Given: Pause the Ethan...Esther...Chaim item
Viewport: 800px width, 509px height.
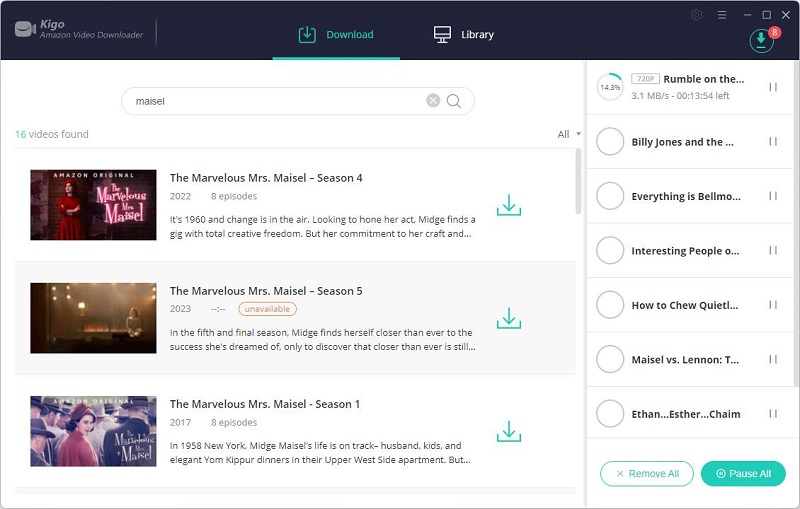Looking at the screenshot, I should pos(773,414).
